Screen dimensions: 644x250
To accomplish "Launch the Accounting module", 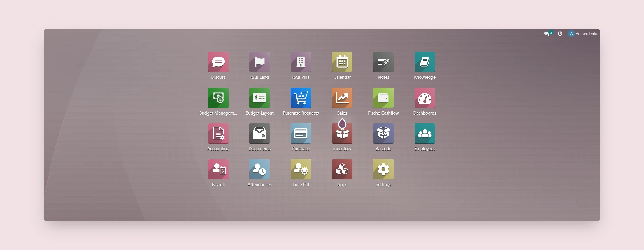I will pyautogui.click(x=218, y=133).
